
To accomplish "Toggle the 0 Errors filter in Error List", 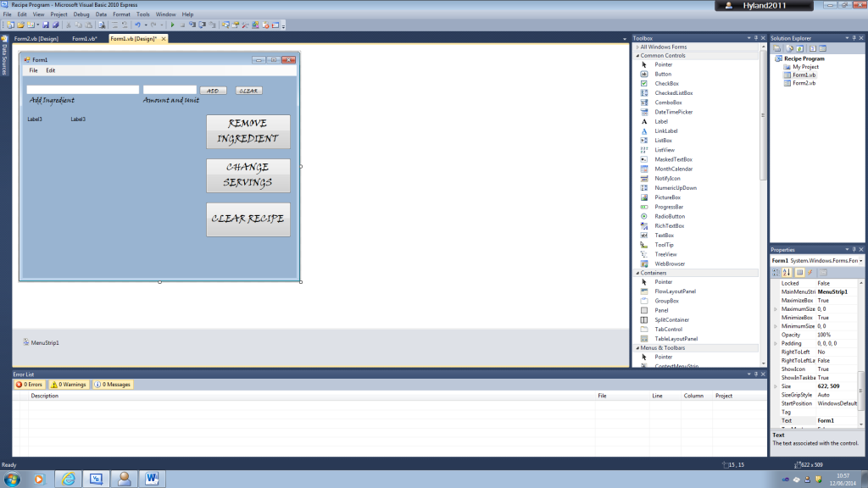I will 31,384.
